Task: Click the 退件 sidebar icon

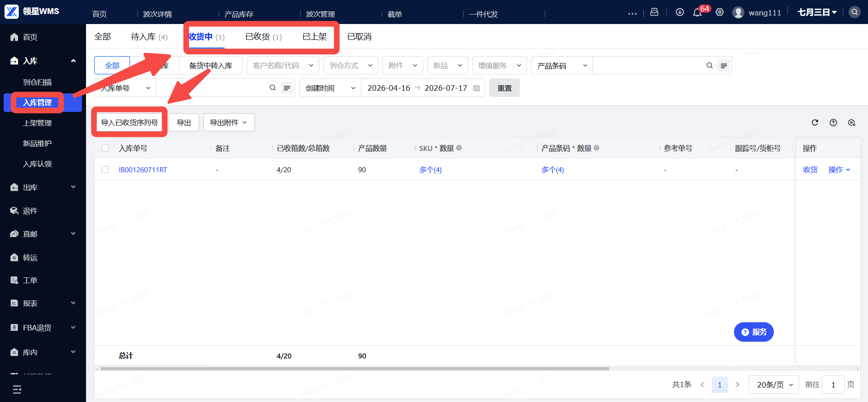Action: pos(14,211)
